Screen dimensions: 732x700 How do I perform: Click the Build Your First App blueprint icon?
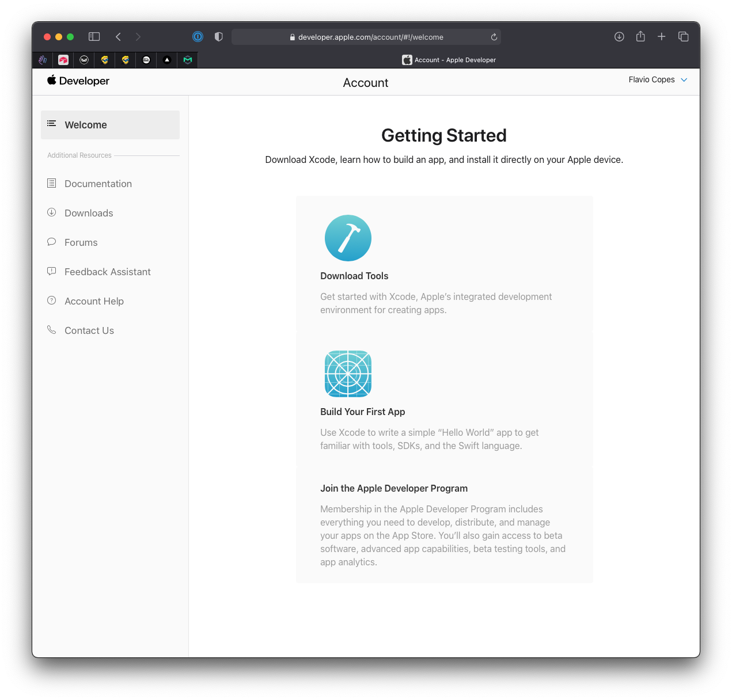tap(348, 374)
